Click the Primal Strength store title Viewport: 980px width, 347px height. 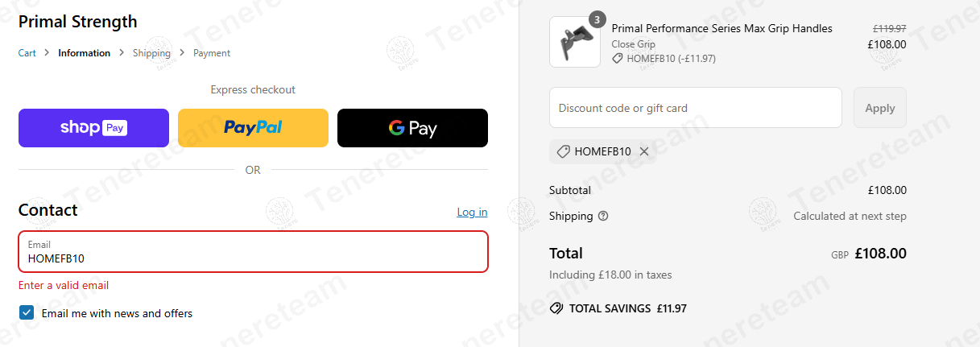tap(78, 22)
